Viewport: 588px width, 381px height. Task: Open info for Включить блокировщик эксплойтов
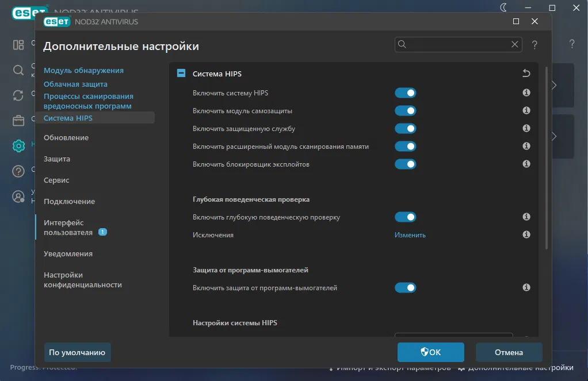click(x=526, y=164)
